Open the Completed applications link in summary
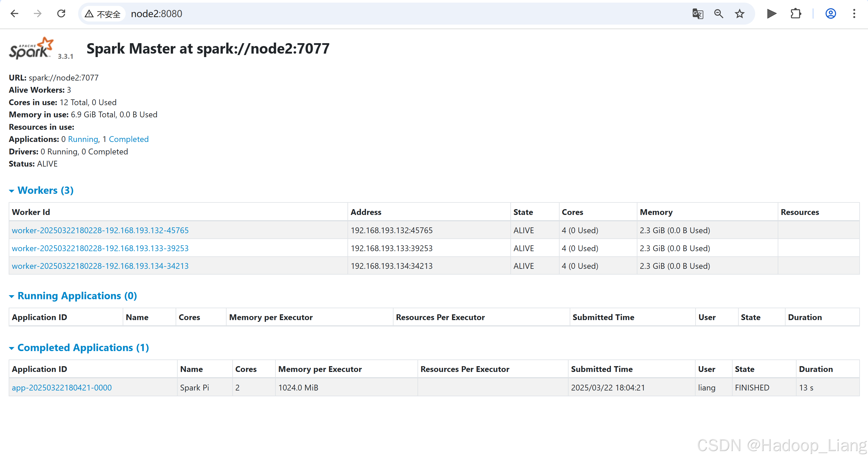Screen dimensions: 868x460 (128, 139)
